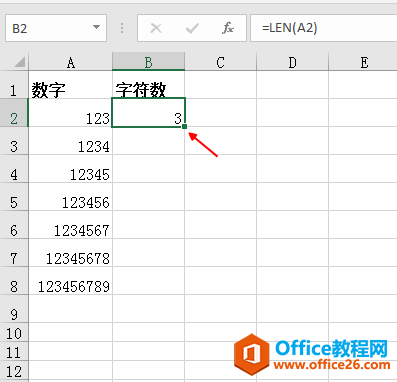The width and height of the screenshot is (397, 382).
Task: Select row 5 header
Action: click(14, 197)
